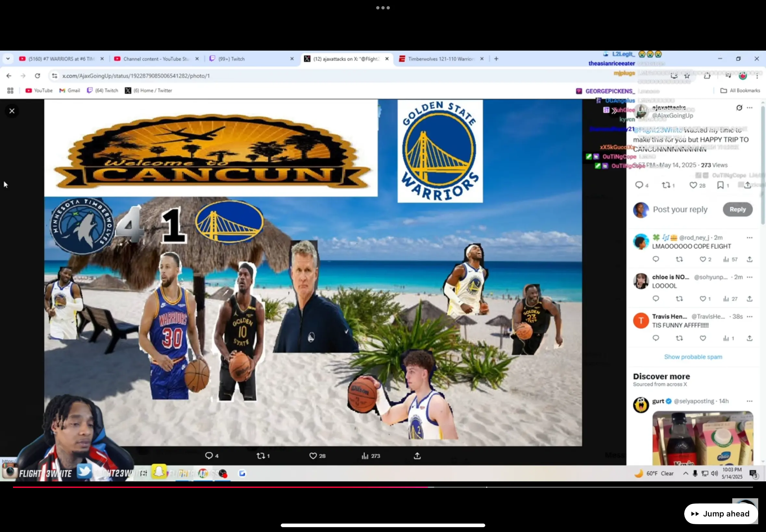Reload the X page
Screen dimensions: 766x532
37,76
